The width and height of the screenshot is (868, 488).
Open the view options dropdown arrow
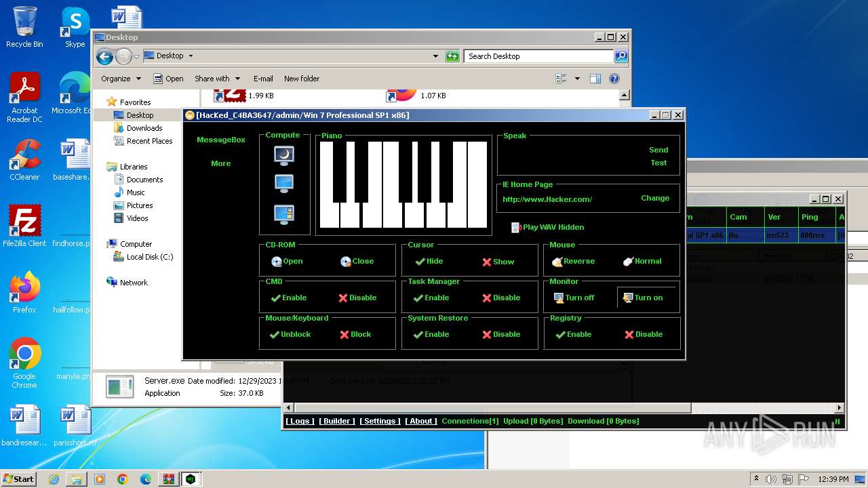pyautogui.click(x=577, y=79)
